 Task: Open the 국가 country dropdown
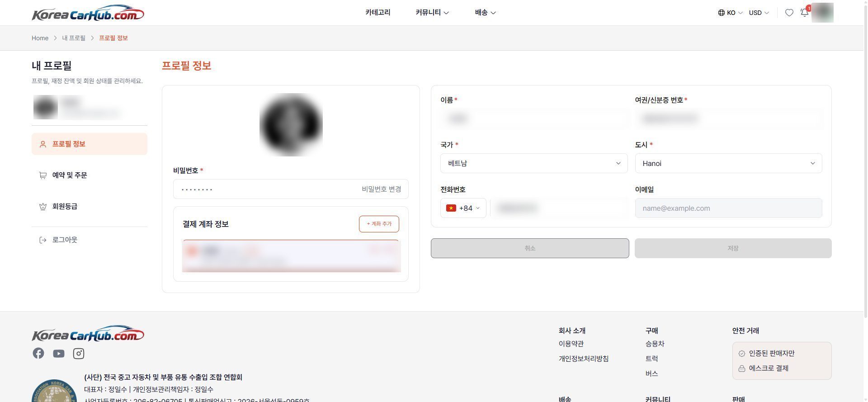[534, 163]
